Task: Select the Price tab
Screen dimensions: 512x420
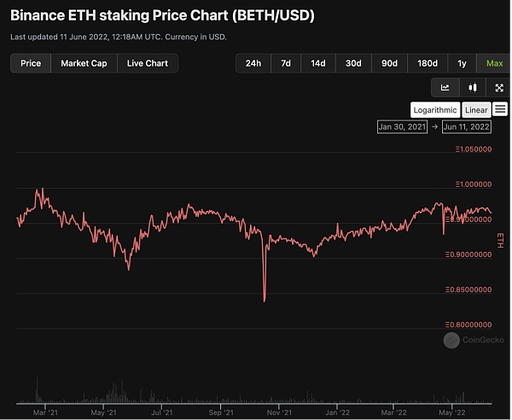Action: click(31, 63)
